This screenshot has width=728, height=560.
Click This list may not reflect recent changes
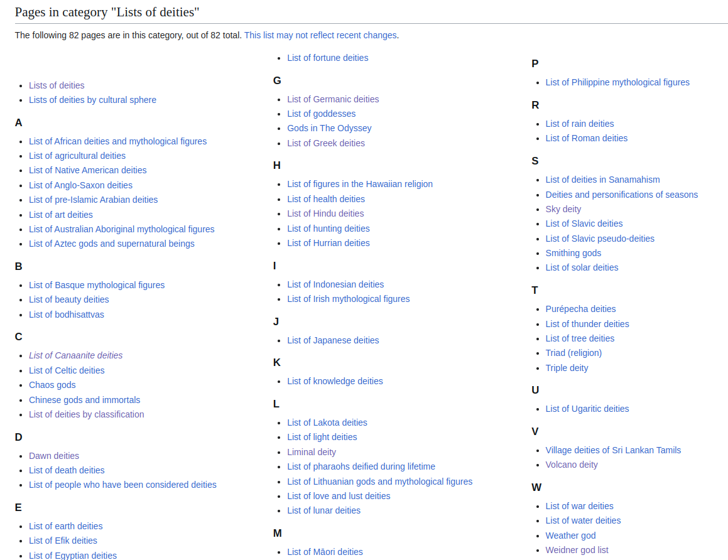(320, 35)
